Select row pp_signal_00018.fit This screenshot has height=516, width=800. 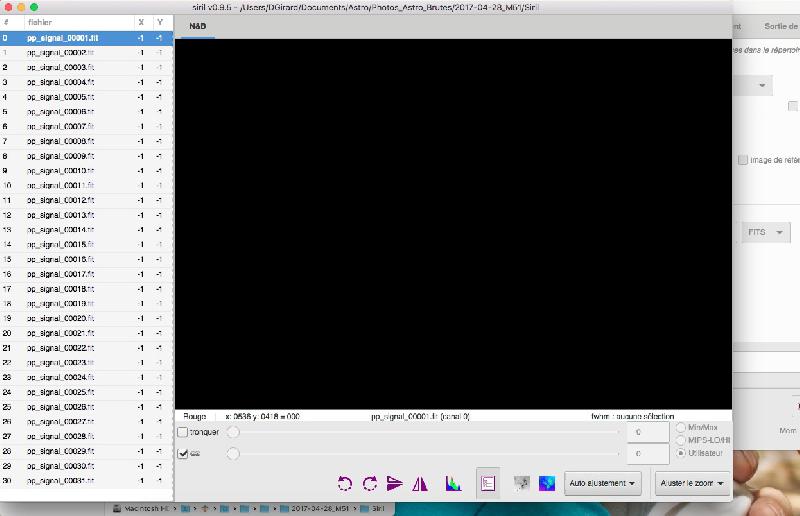point(86,289)
